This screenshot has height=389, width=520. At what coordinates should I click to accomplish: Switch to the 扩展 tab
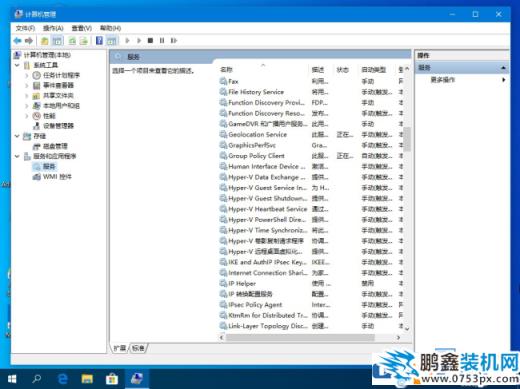(x=120, y=348)
